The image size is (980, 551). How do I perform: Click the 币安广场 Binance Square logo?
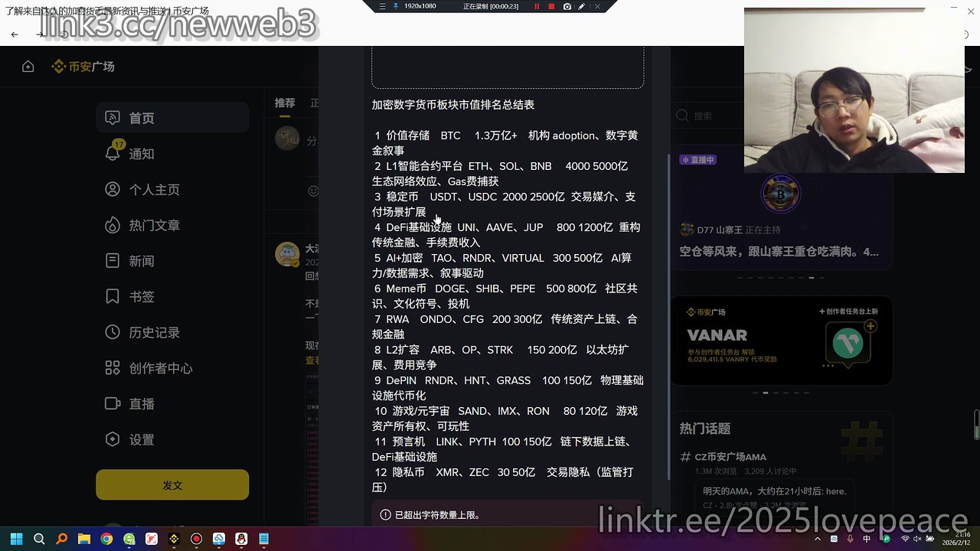pos(83,67)
